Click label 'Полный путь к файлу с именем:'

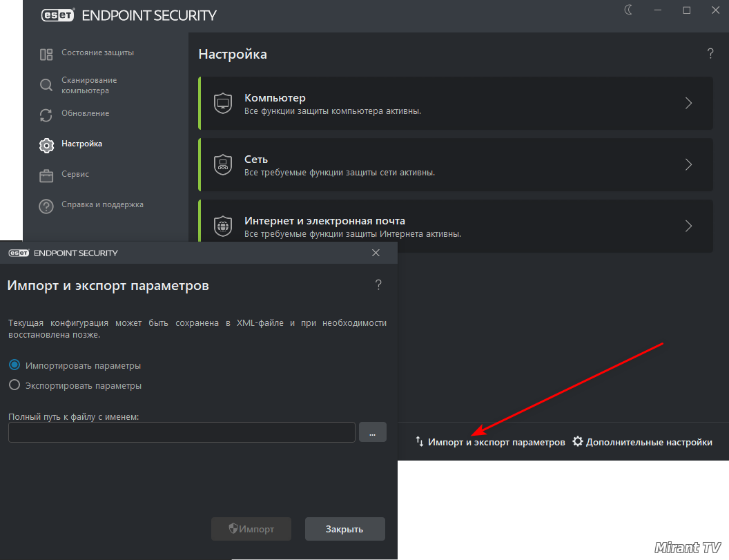click(73, 417)
